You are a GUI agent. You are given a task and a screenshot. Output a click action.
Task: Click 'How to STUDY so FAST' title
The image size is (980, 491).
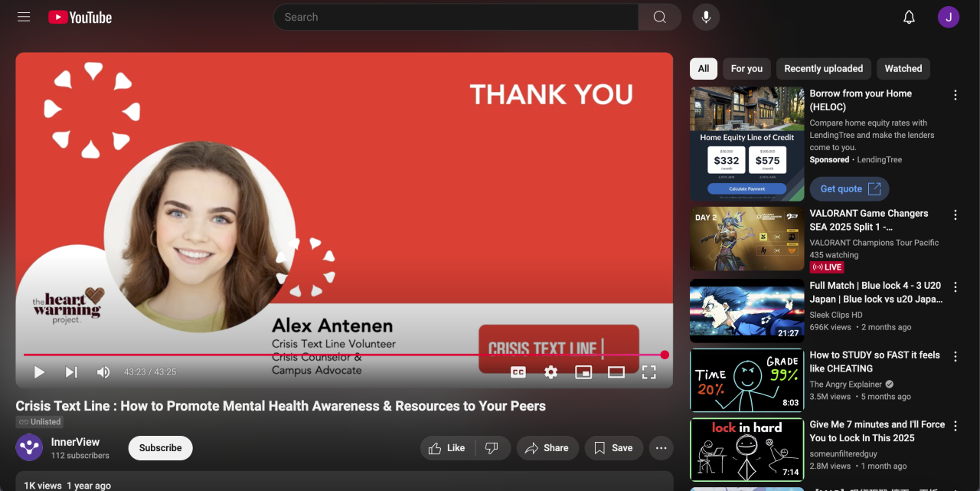875,362
